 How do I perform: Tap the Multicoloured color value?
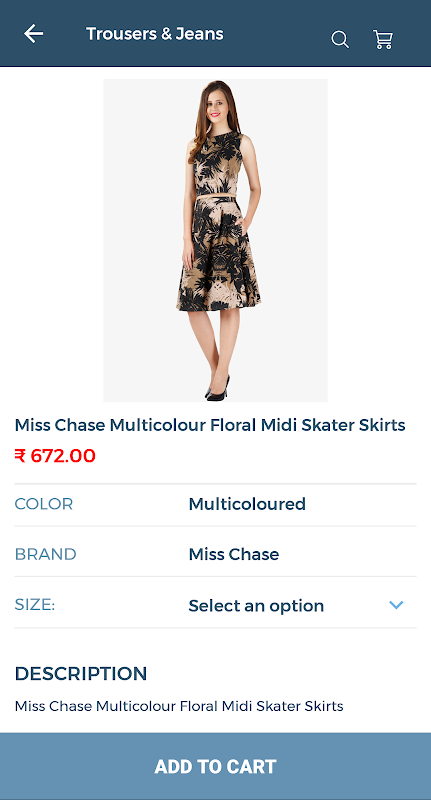tap(247, 504)
